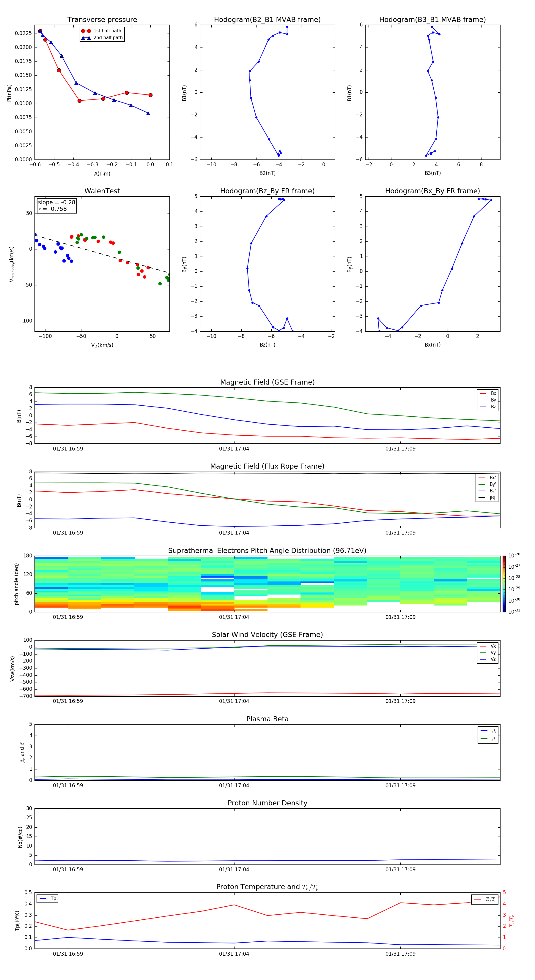Select the '2nd half path' legend entry
Screen dimensions: 535x980
tap(102, 38)
